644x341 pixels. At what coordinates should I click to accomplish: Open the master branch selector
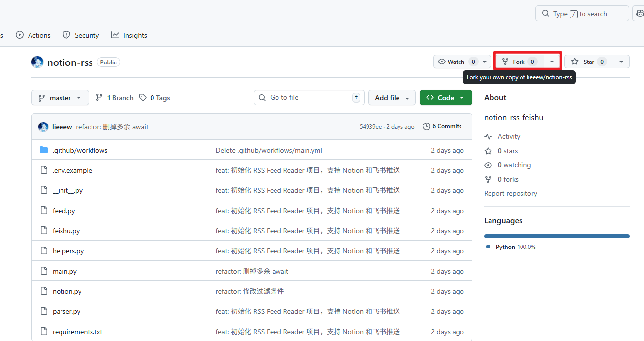(x=60, y=98)
